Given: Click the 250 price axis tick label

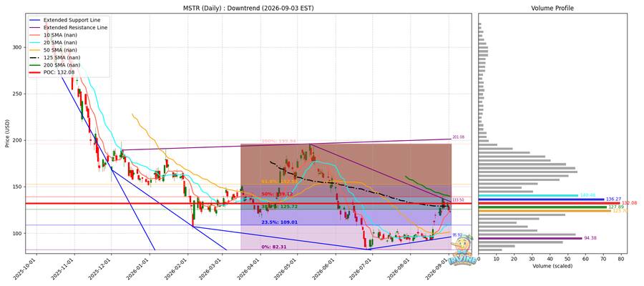Looking at the screenshot, I should (x=19, y=94).
